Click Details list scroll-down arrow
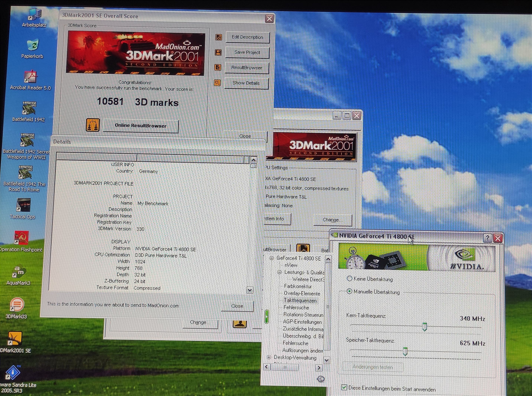532x396 pixels. (x=250, y=290)
